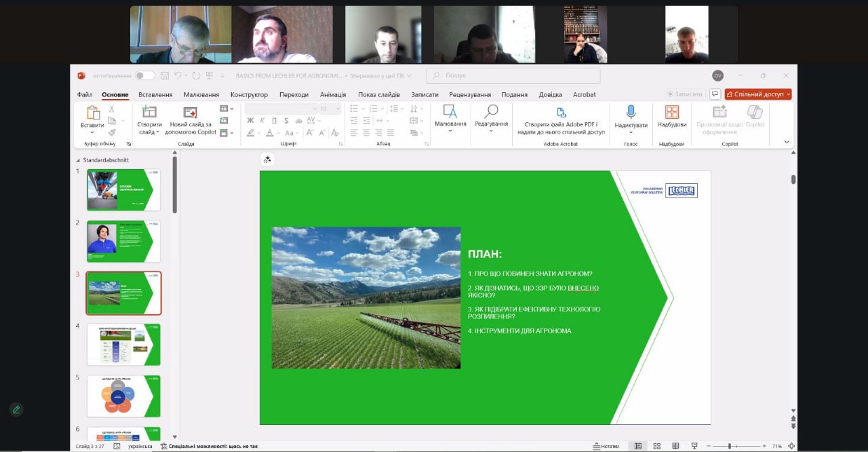
Task: Click the Dictate (Надиктувати) microphone icon
Action: (x=631, y=112)
